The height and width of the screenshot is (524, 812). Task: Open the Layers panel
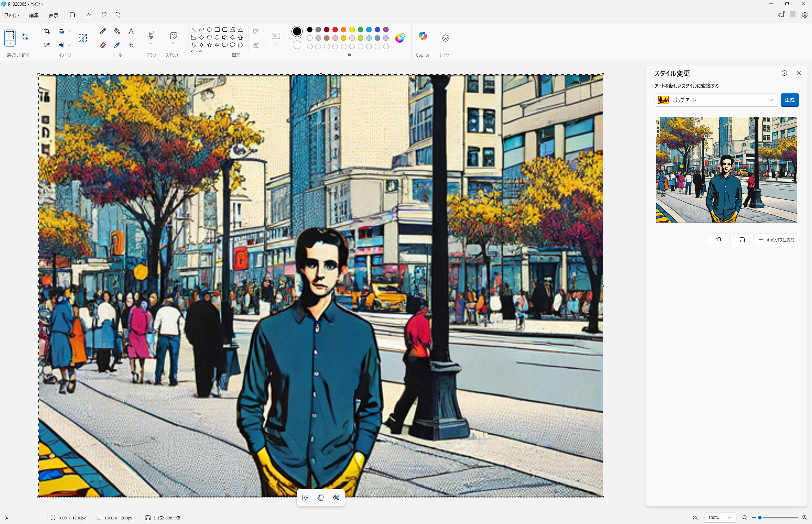click(x=445, y=38)
